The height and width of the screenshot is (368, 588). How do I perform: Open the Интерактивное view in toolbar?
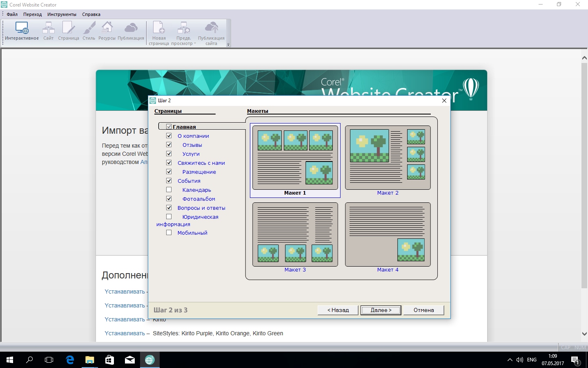(x=22, y=31)
